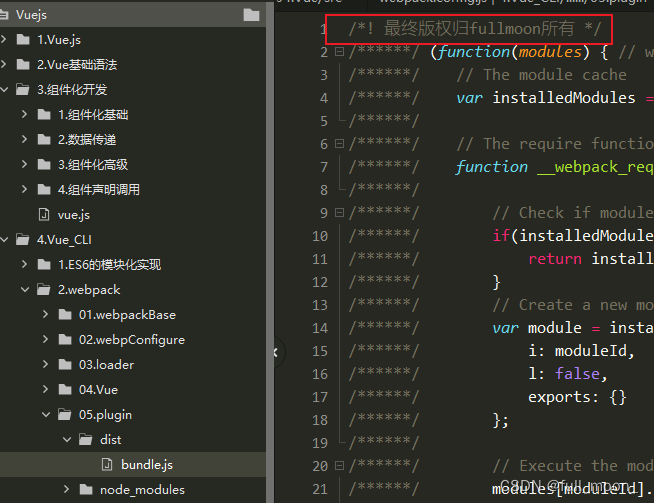Click the 'false' value on line 16
Image resolution: width=654 pixels, height=503 pixels.
[x=577, y=374]
